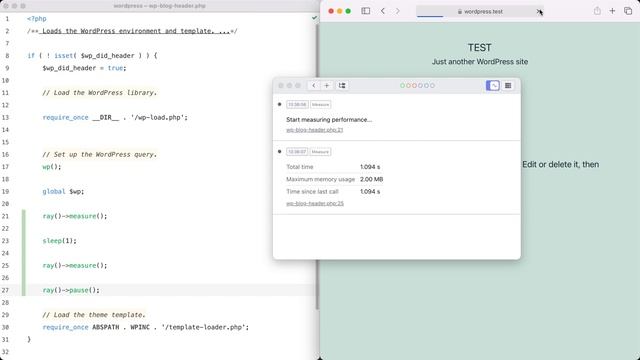This screenshot has height=360, width=640.
Task: Open a new Safari tab
Action: [x=612, y=11]
